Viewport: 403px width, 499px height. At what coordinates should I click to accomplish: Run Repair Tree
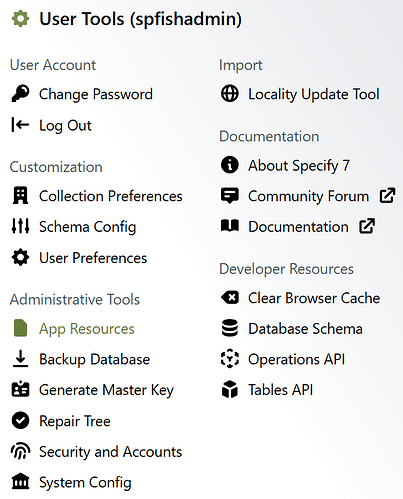pos(75,421)
